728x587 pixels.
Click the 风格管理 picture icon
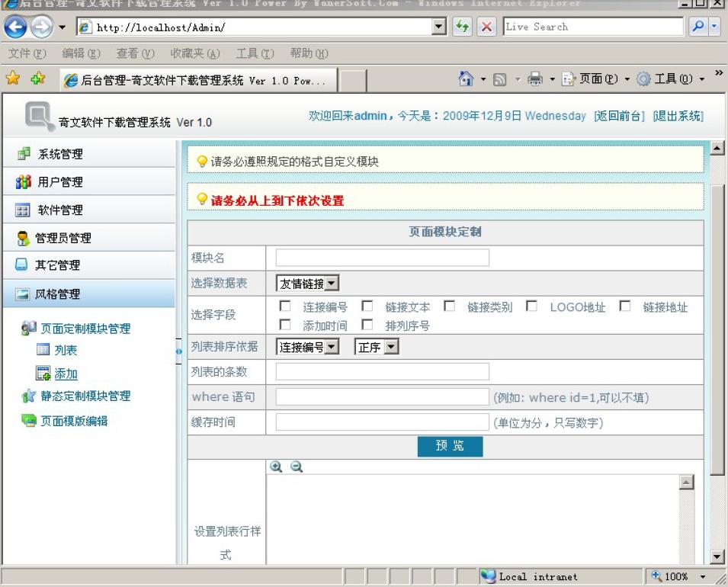tap(22, 294)
